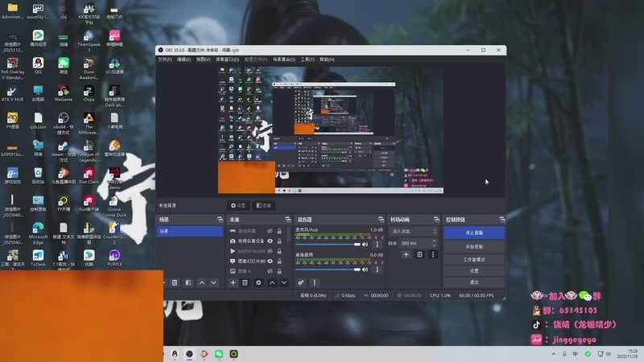The image size is (644, 362).
Task: Open the 编辑(E) menu
Action: point(184,60)
